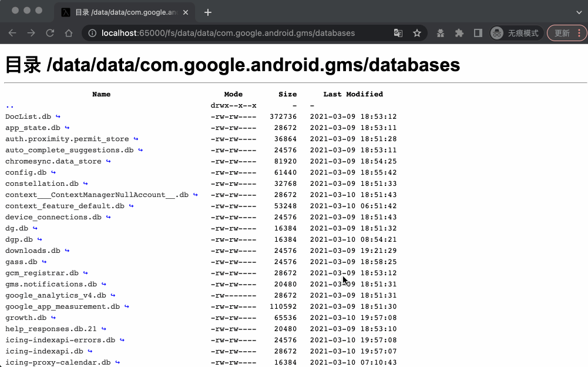
Task: Download DocList.db via arrow icon
Action: [x=58, y=116]
